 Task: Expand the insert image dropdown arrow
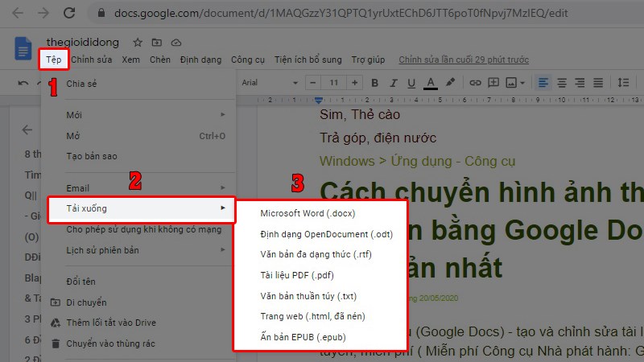click(x=522, y=83)
